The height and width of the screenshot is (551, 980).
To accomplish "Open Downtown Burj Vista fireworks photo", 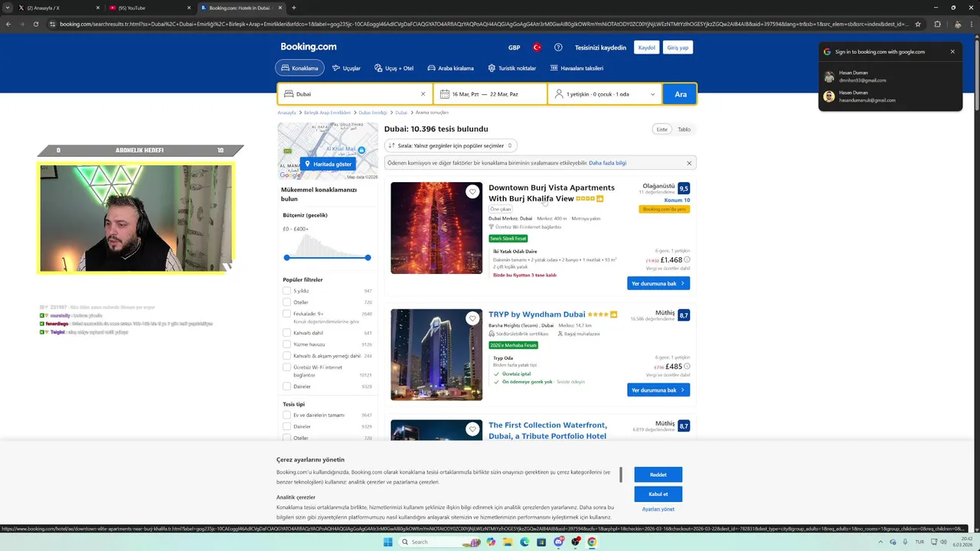I will pyautogui.click(x=436, y=228).
